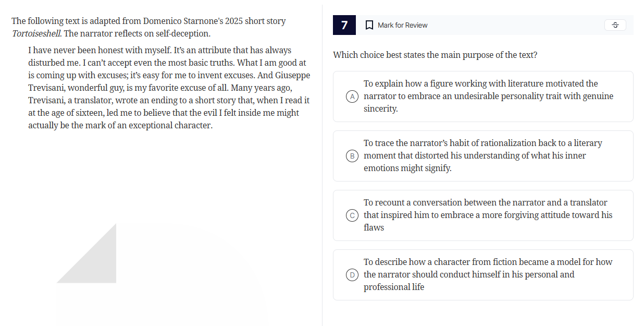Select the letter circle for choice A
The height and width of the screenshot is (326, 644).
coord(352,96)
